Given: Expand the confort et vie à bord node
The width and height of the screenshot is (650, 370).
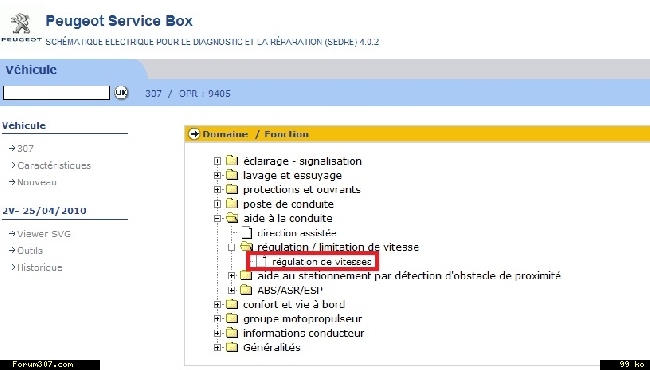Looking at the screenshot, I should pos(217,305).
